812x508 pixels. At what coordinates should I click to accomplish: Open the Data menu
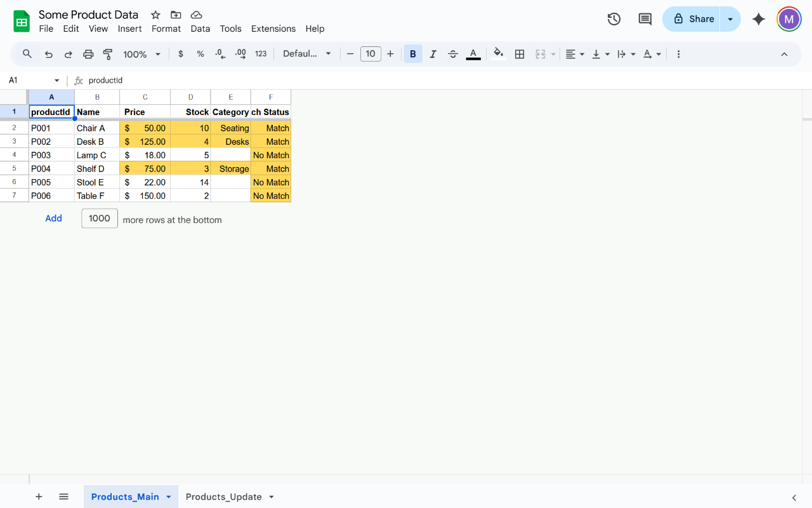(200, 29)
